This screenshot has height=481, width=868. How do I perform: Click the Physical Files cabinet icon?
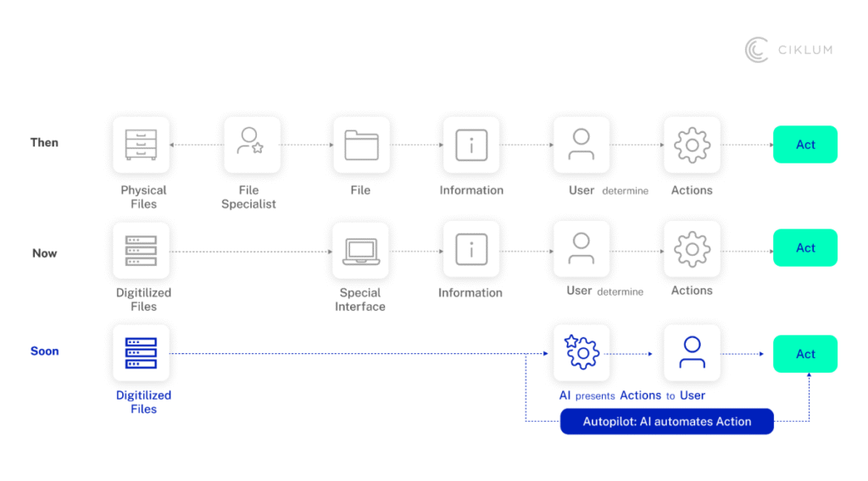[x=142, y=145]
